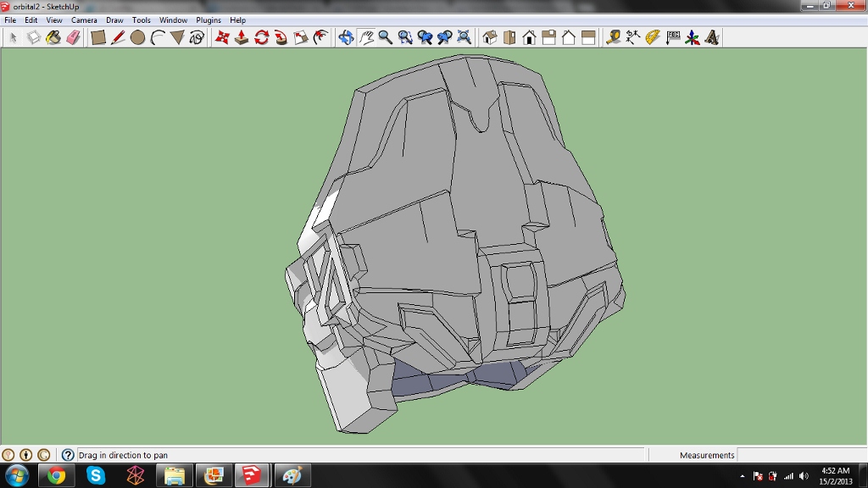Activate the Move tool
Screen dimensions: 868x488
pyautogui.click(x=222, y=37)
